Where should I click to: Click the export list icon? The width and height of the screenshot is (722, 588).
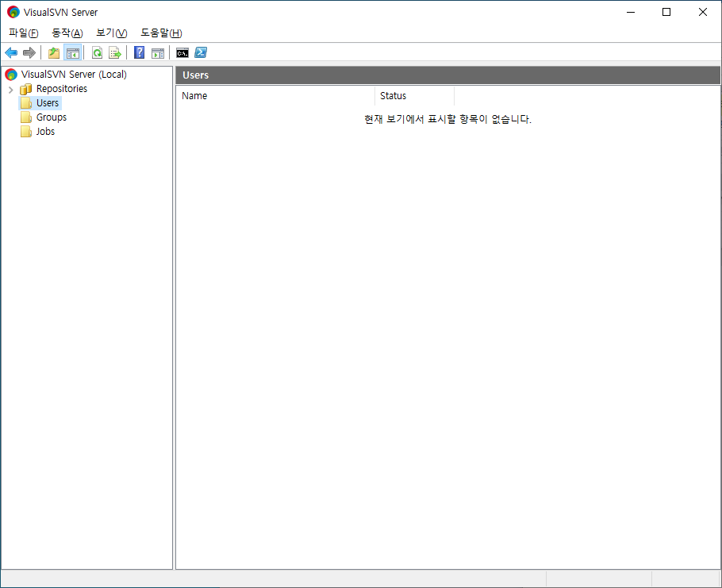[x=115, y=53]
